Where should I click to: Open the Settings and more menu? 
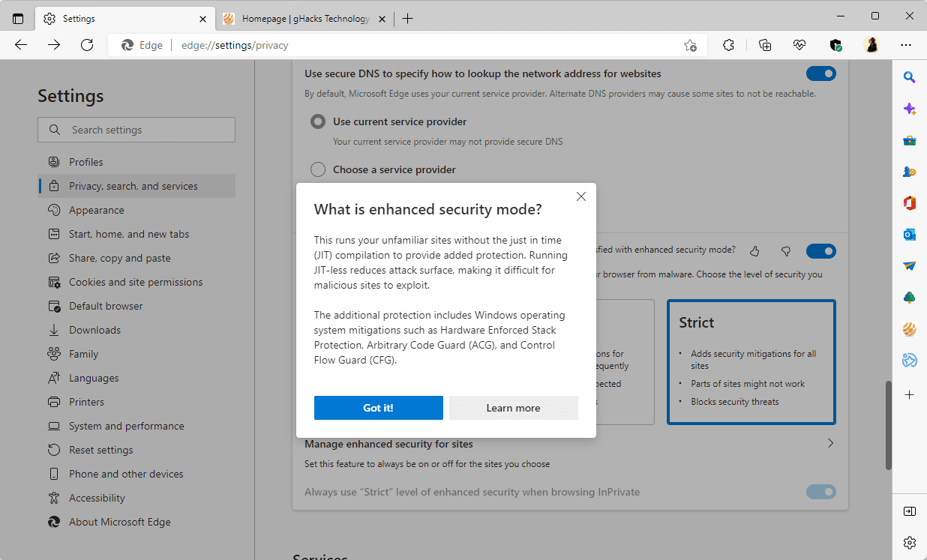(x=907, y=45)
